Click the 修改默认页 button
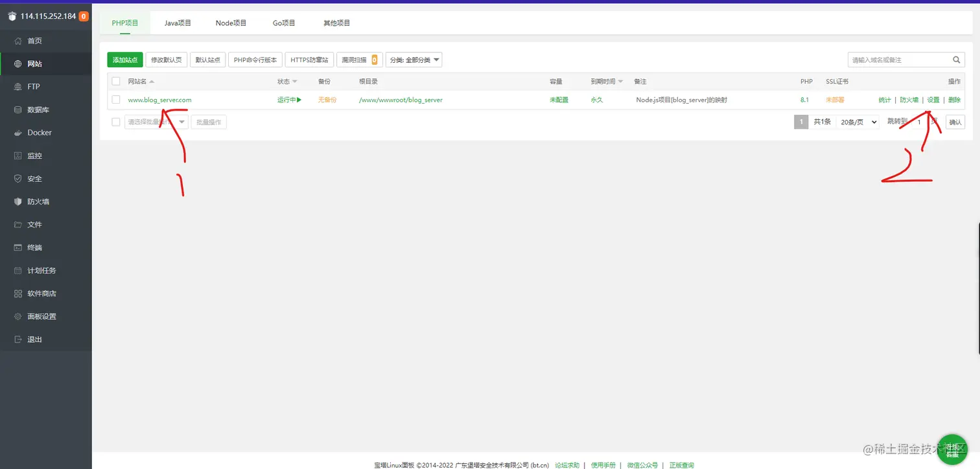This screenshot has width=980, height=469. click(x=167, y=60)
